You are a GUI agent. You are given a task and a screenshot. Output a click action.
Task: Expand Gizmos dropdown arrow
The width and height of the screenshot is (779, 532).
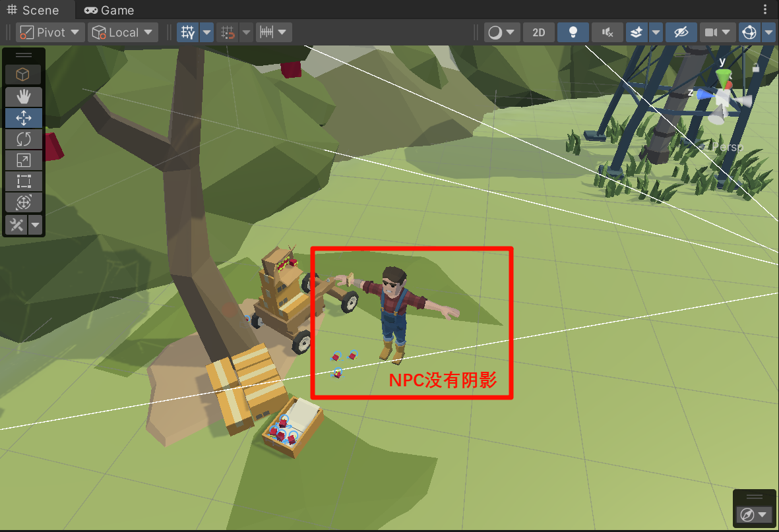(768, 32)
